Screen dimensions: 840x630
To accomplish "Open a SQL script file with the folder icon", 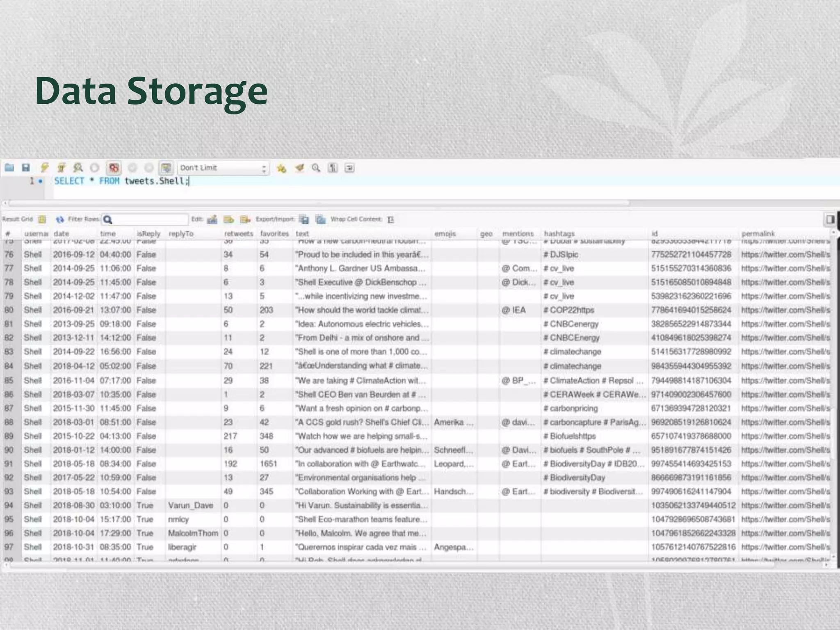I will pos(9,168).
